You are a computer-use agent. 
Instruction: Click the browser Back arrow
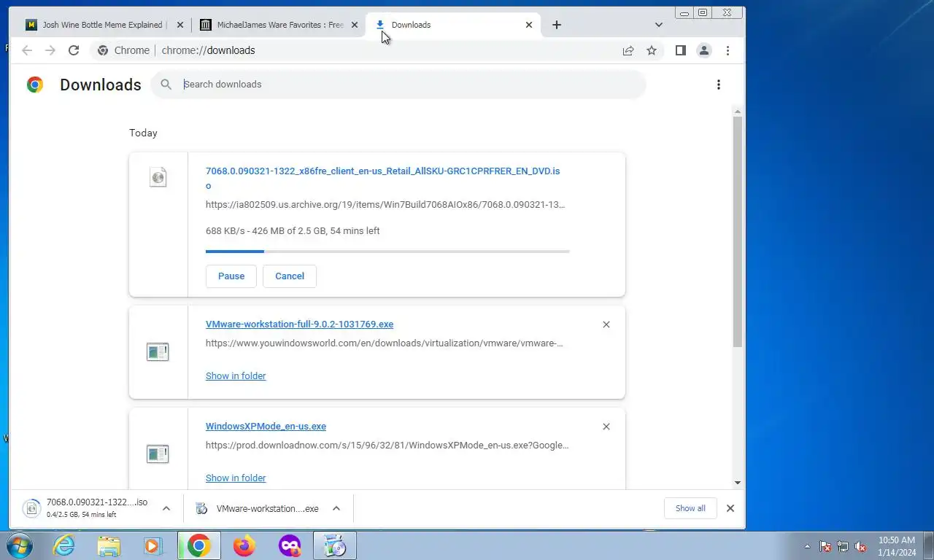[27, 50]
